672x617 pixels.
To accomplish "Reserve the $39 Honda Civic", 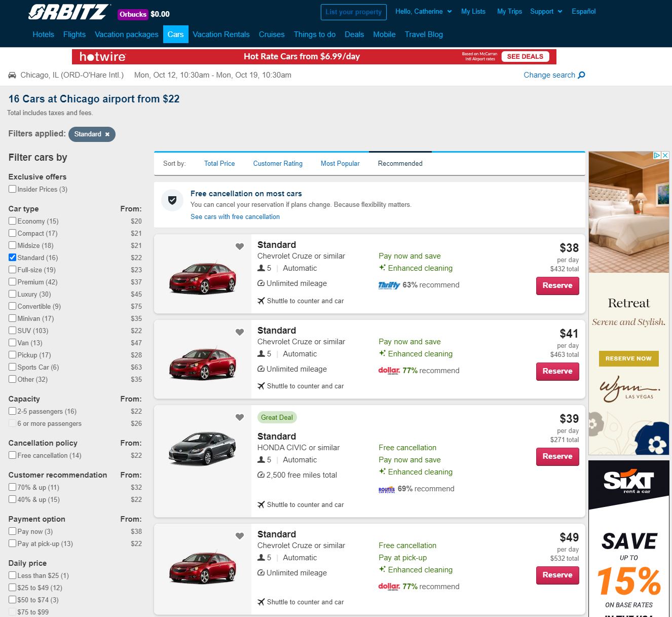I will [557, 456].
